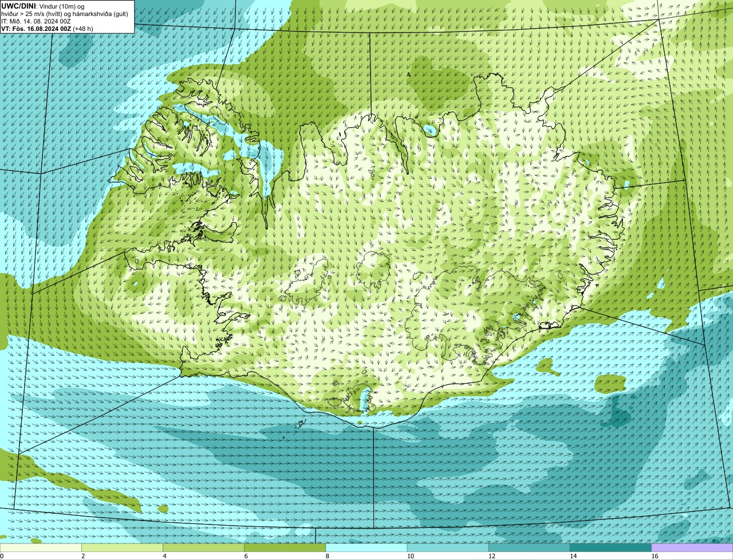This screenshot has height=560, width=733.
Task: Click the "8" label under the colour scale
Action: pos(328,556)
